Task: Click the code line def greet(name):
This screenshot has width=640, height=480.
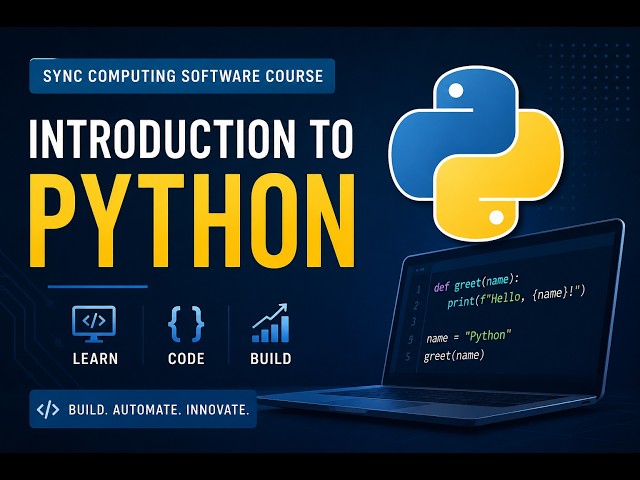Action: coord(476,282)
